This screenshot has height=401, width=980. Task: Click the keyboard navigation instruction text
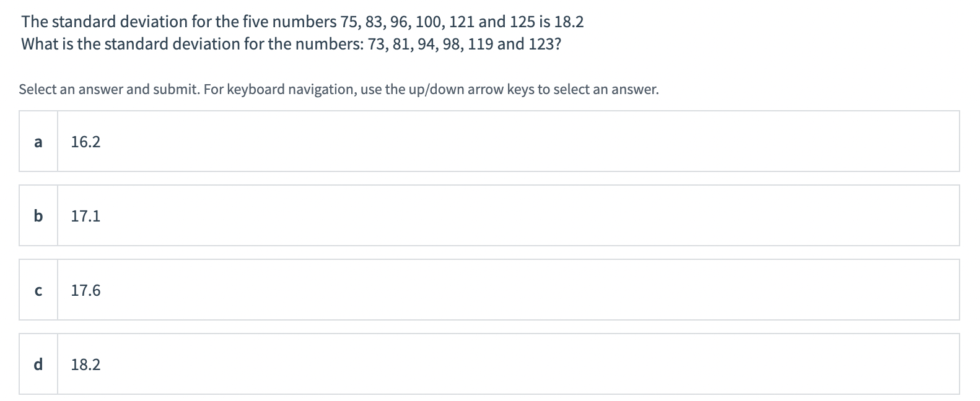click(x=338, y=89)
